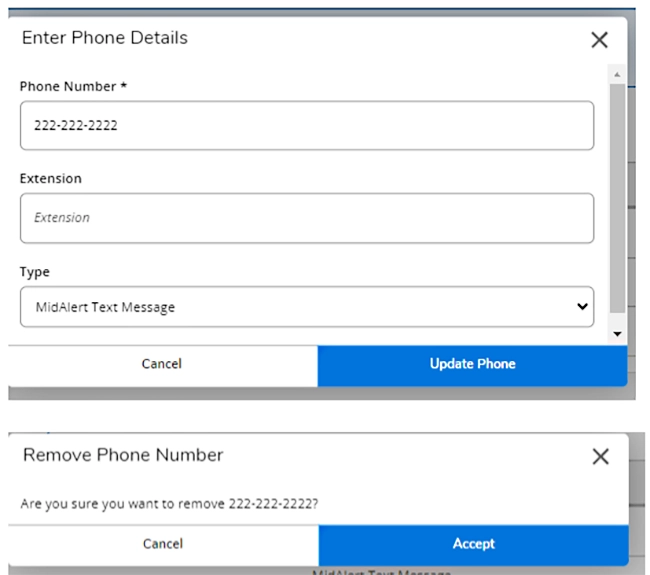Cancel the Enter Phone Details dialog

tap(162, 364)
